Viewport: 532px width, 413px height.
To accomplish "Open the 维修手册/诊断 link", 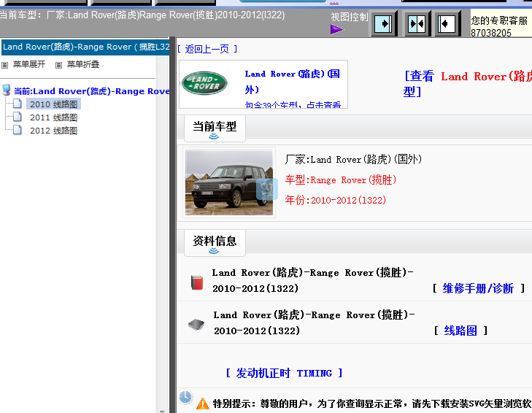I will pos(478,288).
